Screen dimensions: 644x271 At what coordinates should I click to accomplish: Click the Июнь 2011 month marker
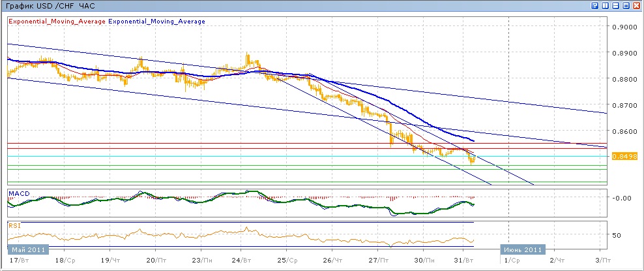pyautogui.click(x=523, y=249)
